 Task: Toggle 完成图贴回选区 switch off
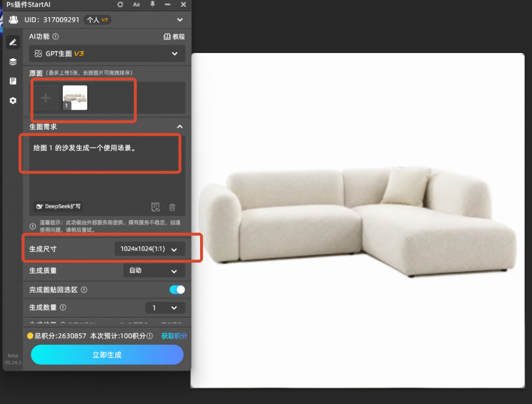177,290
